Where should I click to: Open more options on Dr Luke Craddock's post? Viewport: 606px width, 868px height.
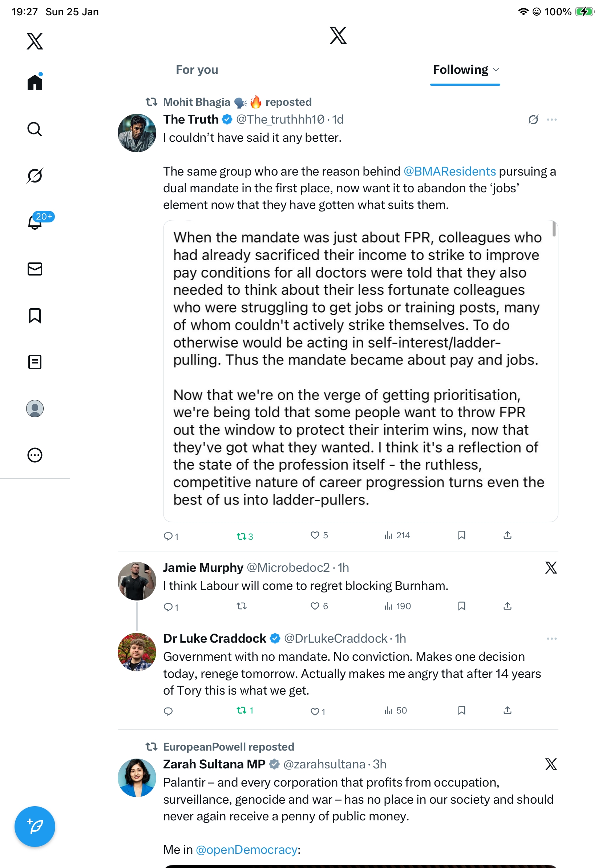(552, 639)
